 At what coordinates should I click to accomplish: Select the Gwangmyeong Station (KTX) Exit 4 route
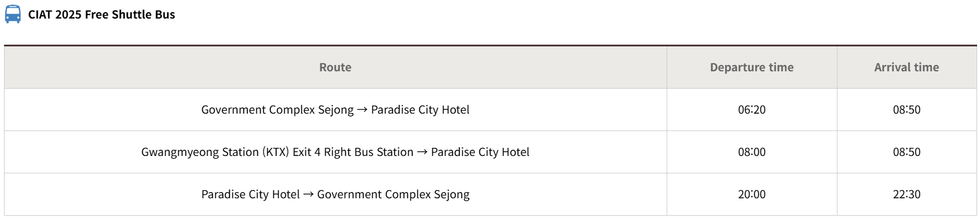click(335, 152)
